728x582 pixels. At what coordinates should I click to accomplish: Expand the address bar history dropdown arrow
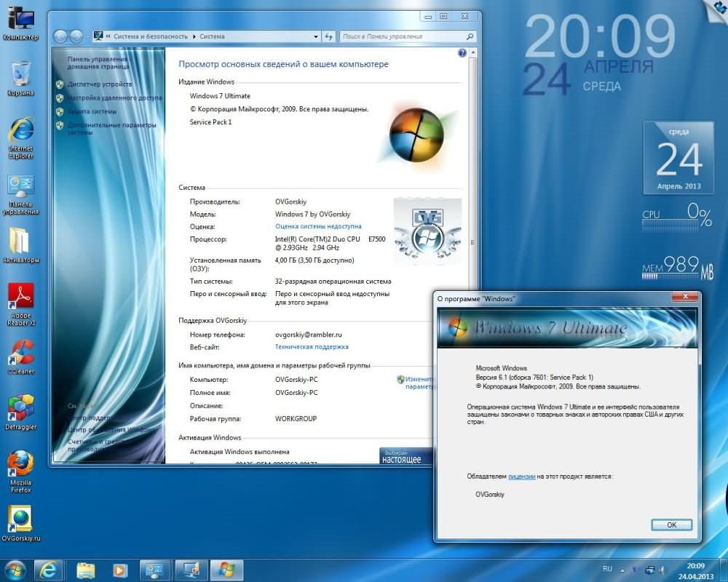[x=315, y=36]
